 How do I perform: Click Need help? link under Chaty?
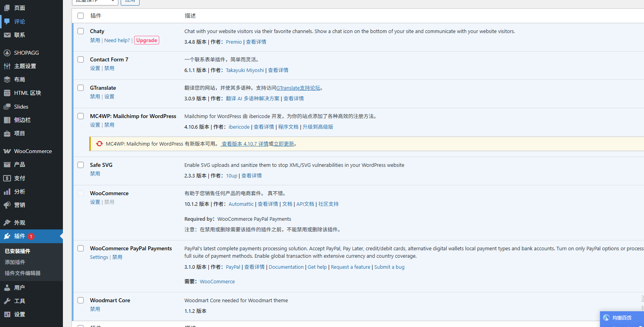pos(117,40)
